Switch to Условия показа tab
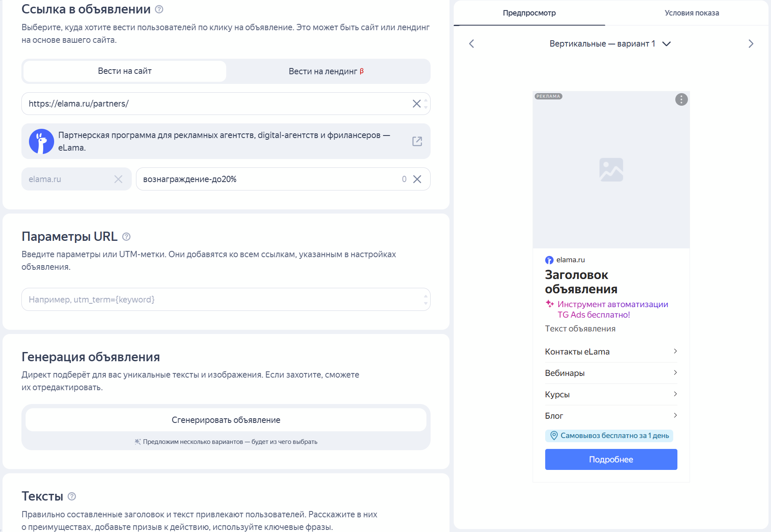The height and width of the screenshot is (532, 771). 692,13
